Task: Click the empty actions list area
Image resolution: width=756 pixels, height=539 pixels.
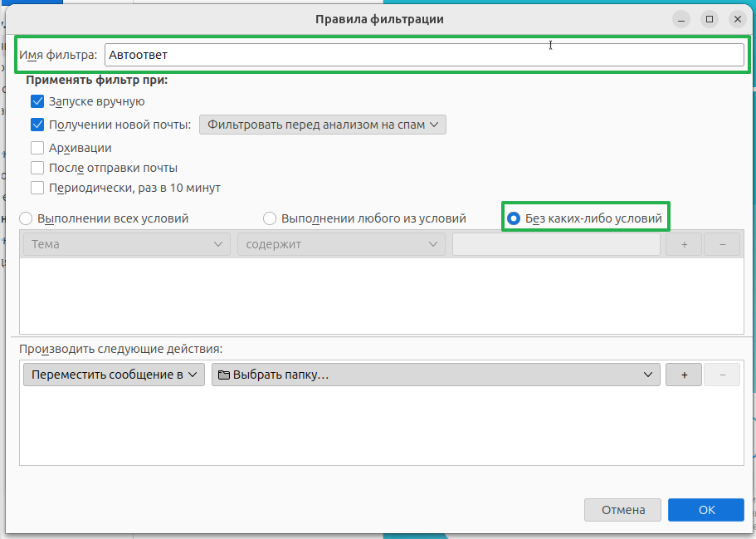Action: pos(381,428)
